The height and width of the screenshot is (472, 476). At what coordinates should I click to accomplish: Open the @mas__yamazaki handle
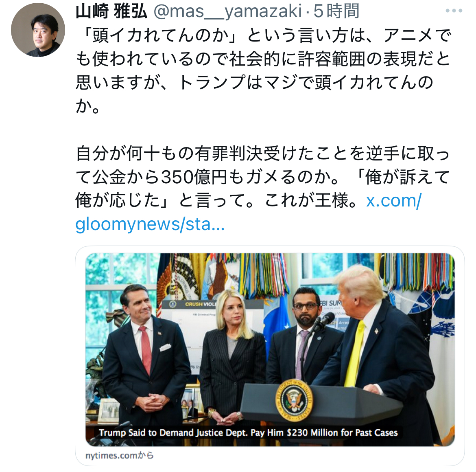227,12
